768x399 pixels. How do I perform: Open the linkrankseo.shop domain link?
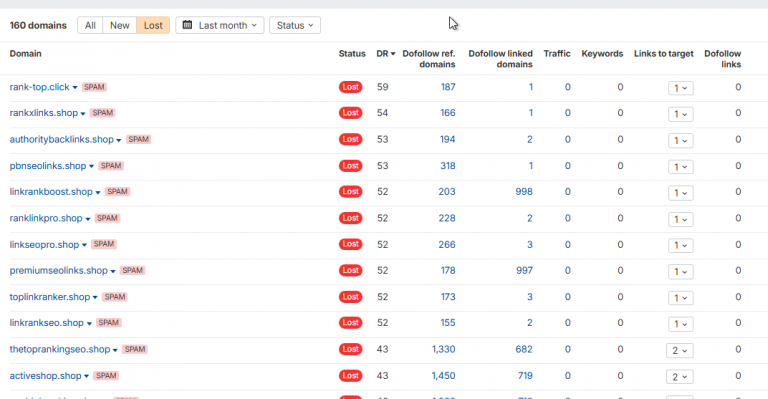coord(47,323)
